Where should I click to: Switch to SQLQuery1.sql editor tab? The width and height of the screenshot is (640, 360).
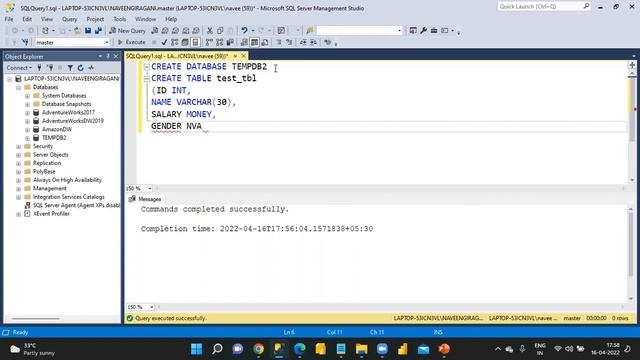177,56
